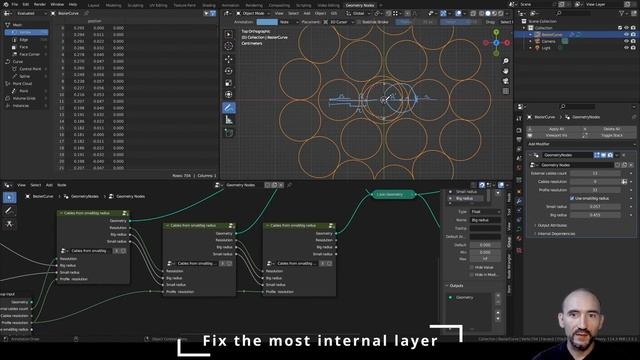Click the Blender logo icon

click(5, 4)
